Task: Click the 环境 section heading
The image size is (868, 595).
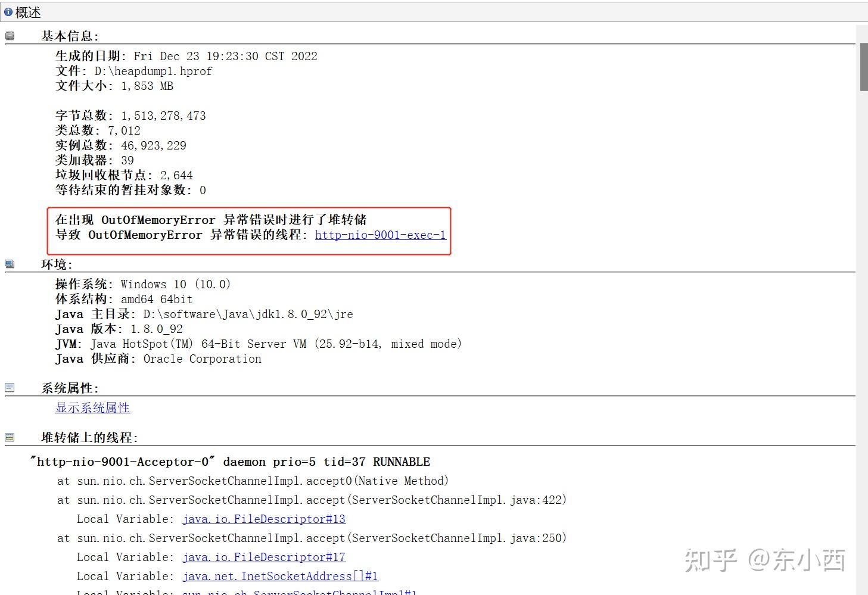Action: (x=57, y=264)
